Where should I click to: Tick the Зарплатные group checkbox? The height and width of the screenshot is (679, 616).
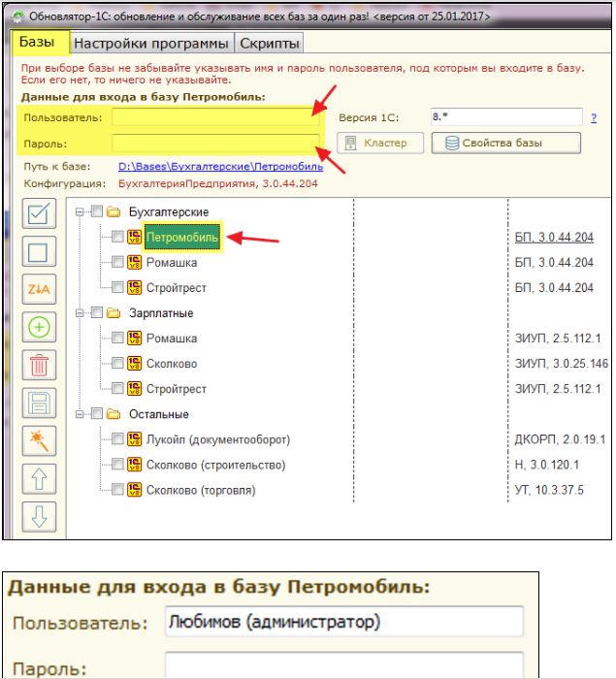click(97, 312)
